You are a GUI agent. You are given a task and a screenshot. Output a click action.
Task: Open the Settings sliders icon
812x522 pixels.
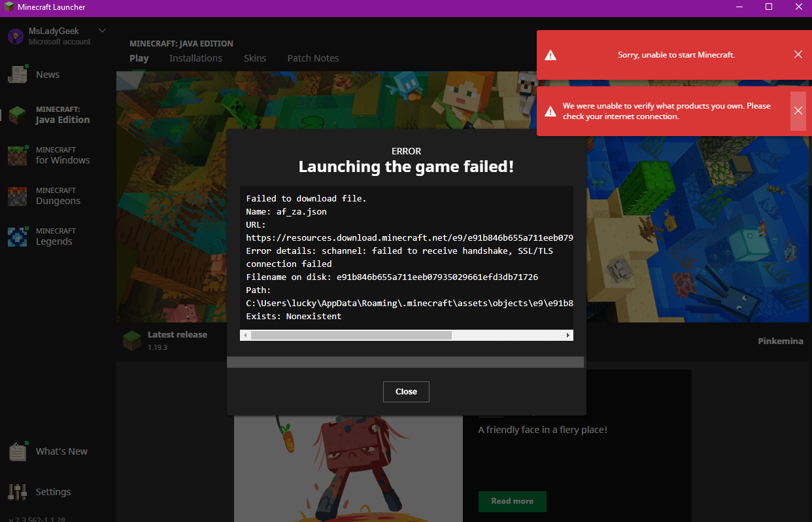(17, 492)
